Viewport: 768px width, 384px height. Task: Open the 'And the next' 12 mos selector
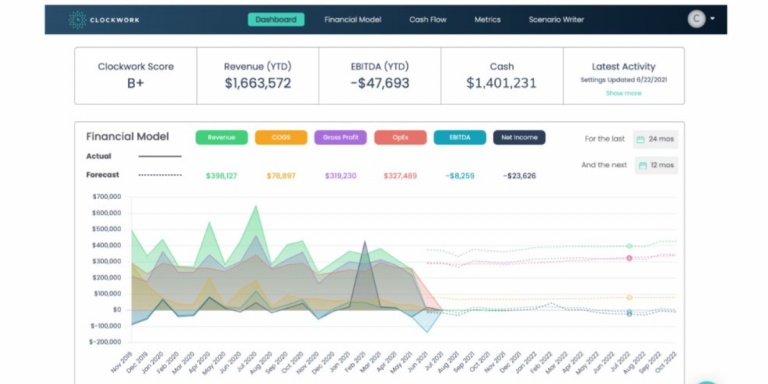point(657,166)
